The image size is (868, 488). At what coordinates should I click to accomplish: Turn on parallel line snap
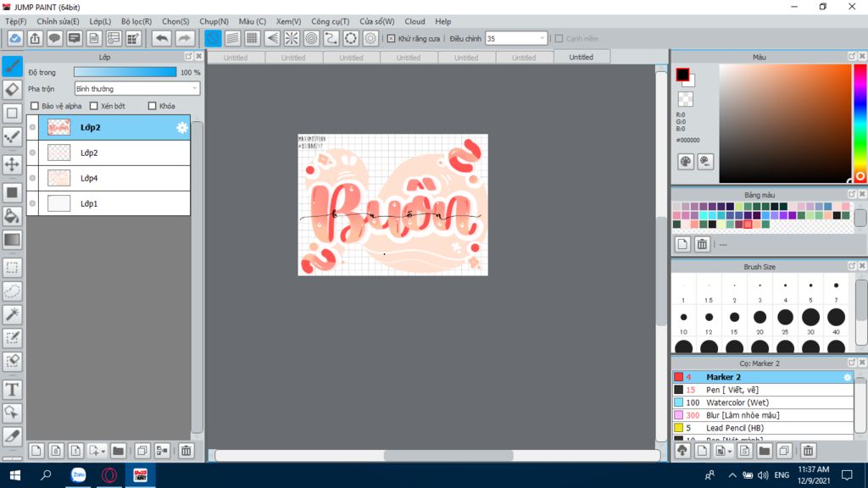tap(232, 38)
